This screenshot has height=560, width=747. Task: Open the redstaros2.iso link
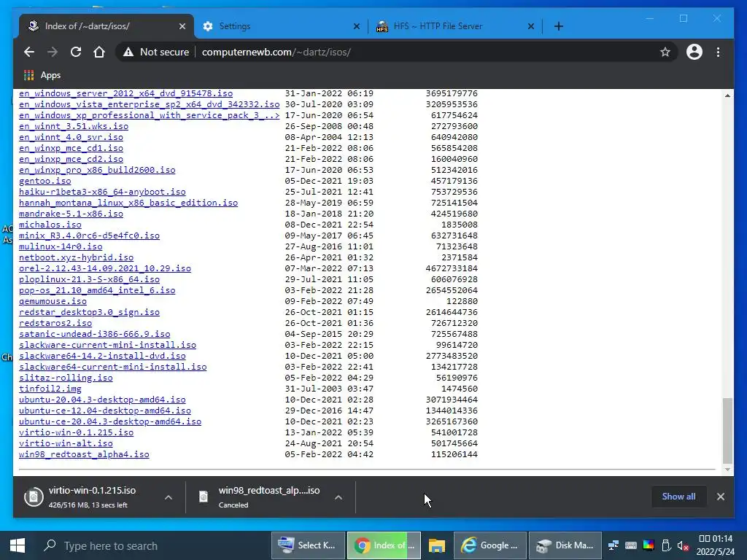pos(55,323)
